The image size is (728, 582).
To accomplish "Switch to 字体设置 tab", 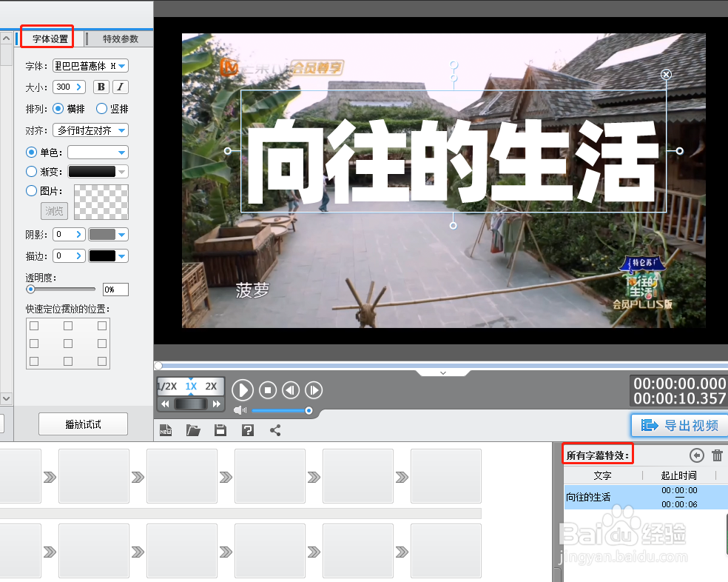I will 50,39.
